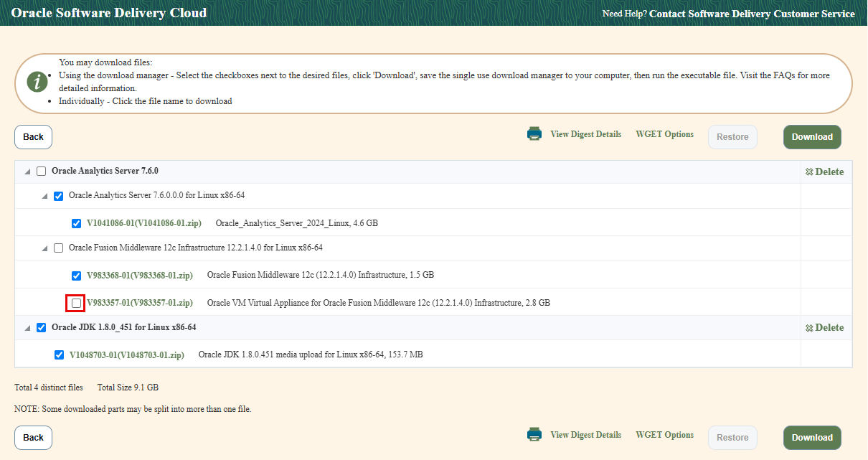Click the upper Restore button
868x460 pixels.
click(x=732, y=137)
